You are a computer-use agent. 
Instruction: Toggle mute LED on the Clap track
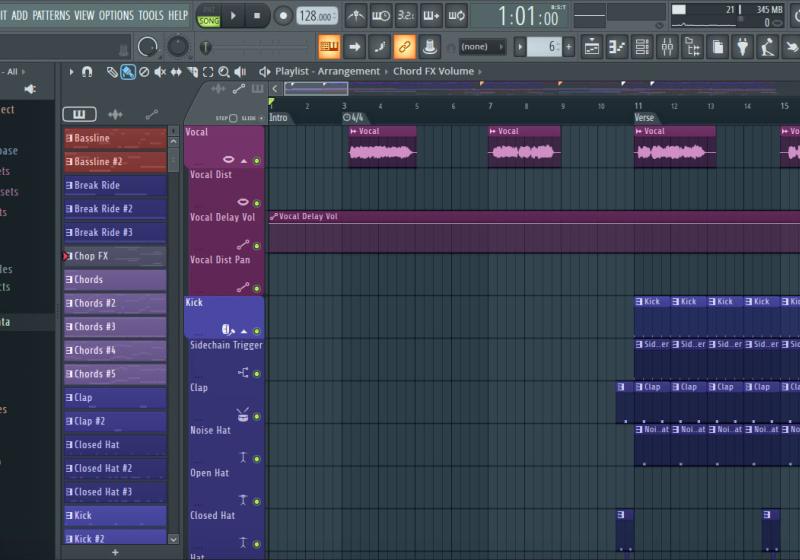tap(257, 416)
